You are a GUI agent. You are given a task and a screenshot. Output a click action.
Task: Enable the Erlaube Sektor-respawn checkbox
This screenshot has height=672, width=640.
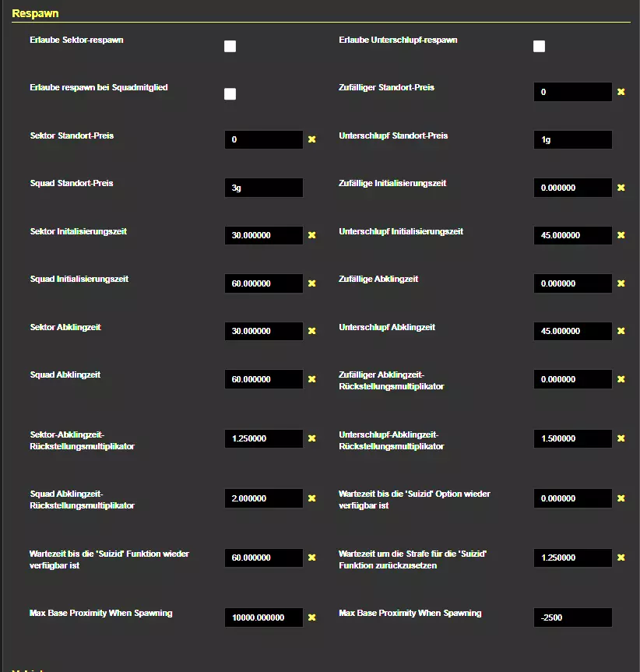coord(230,47)
